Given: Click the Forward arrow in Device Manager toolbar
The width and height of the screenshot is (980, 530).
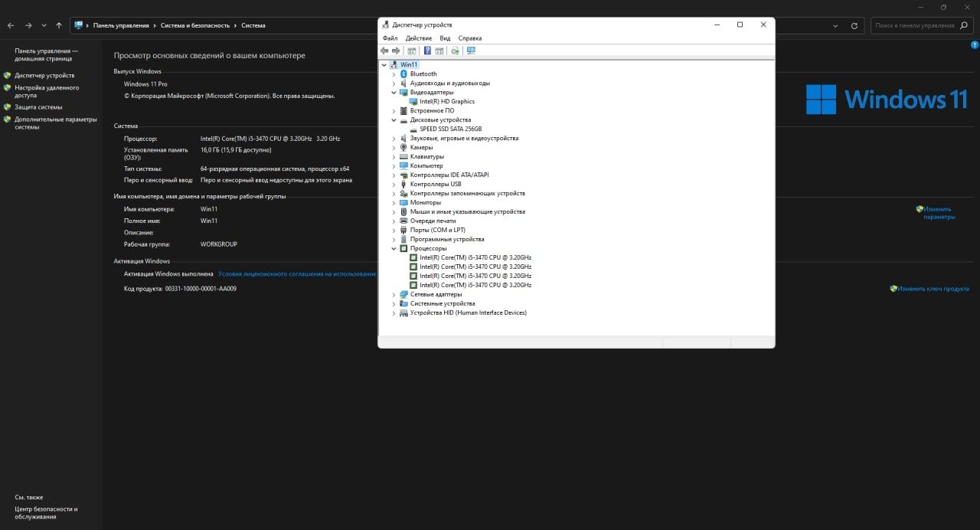Looking at the screenshot, I should (396, 51).
